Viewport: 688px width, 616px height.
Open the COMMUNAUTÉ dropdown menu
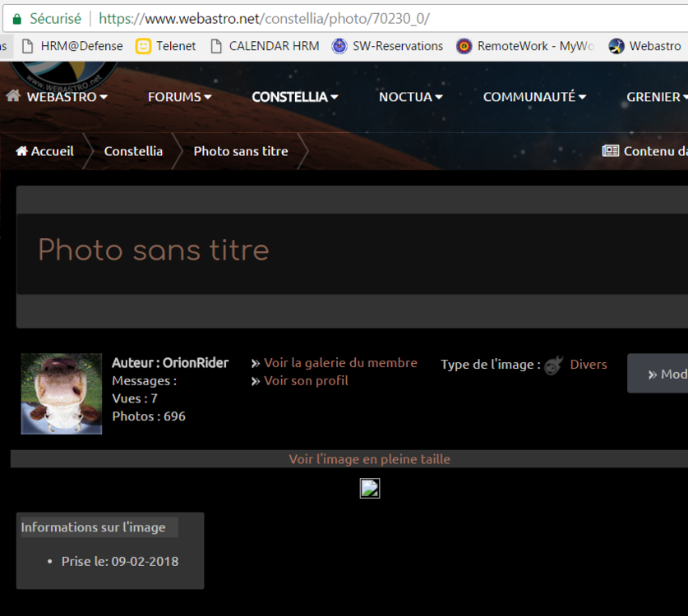pyautogui.click(x=534, y=96)
